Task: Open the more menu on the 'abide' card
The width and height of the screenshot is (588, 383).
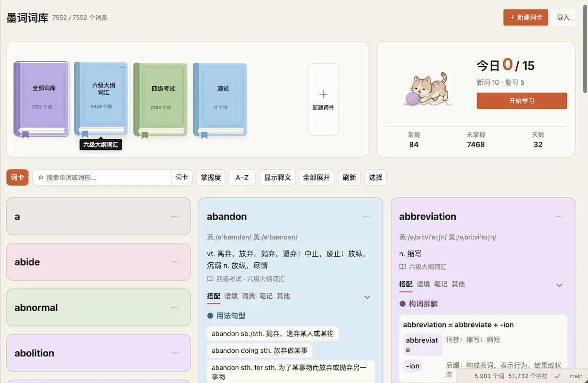Action: tap(175, 262)
